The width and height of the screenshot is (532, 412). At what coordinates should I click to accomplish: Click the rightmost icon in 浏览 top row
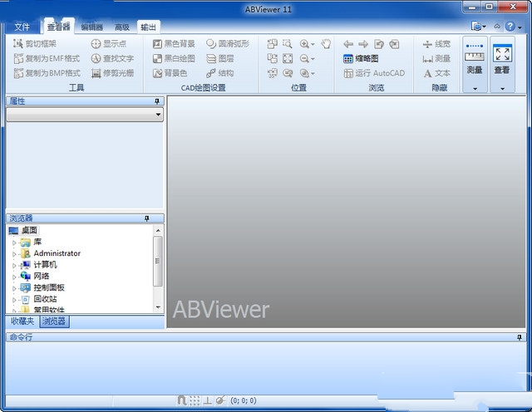tap(394, 44)
